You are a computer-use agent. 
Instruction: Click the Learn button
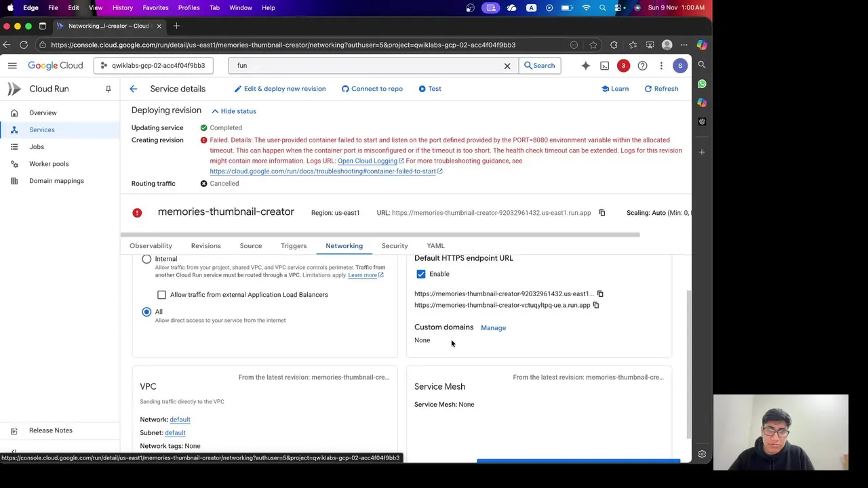[615, 89]
